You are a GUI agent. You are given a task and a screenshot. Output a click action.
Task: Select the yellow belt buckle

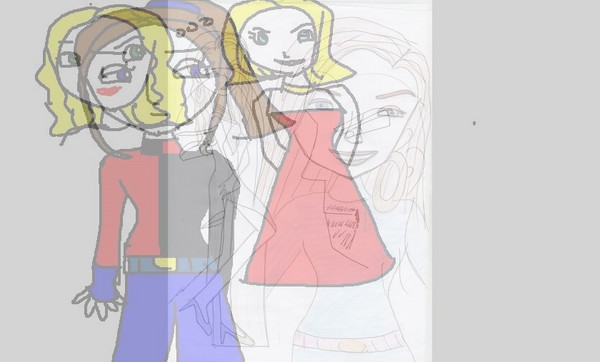pyautogui.click(x=165, y=264)
